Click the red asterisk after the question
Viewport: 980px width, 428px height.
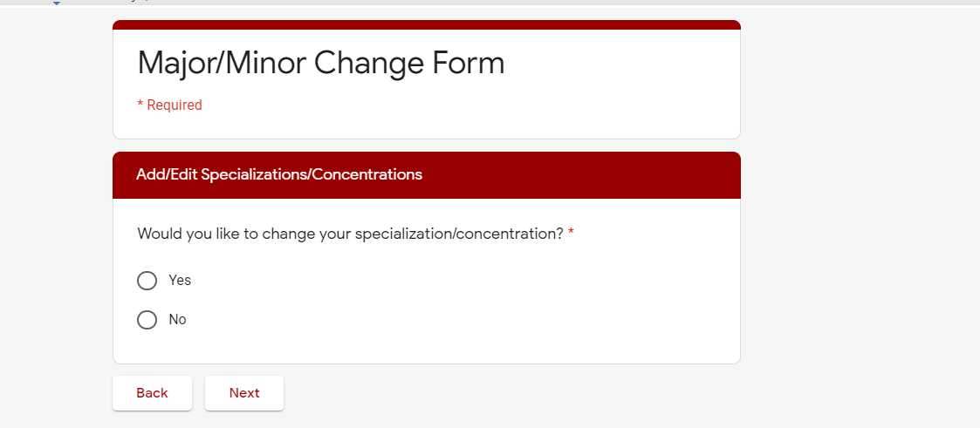[x=572, y=234]
